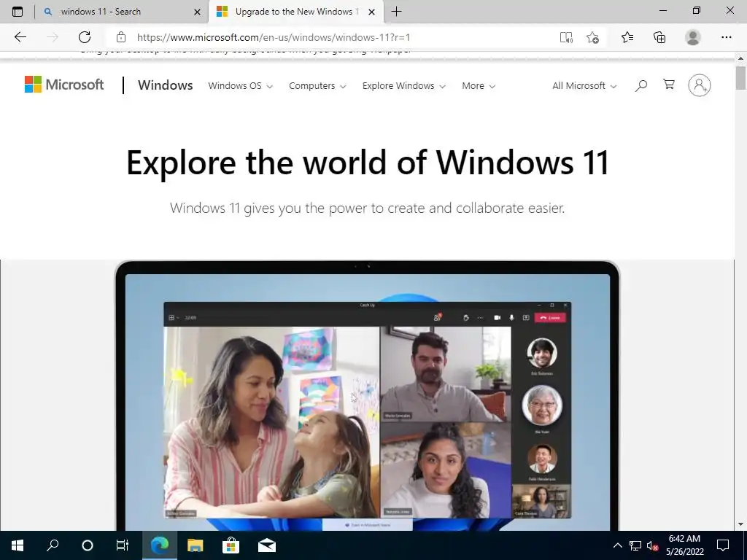Open the notification center icon

723,545
